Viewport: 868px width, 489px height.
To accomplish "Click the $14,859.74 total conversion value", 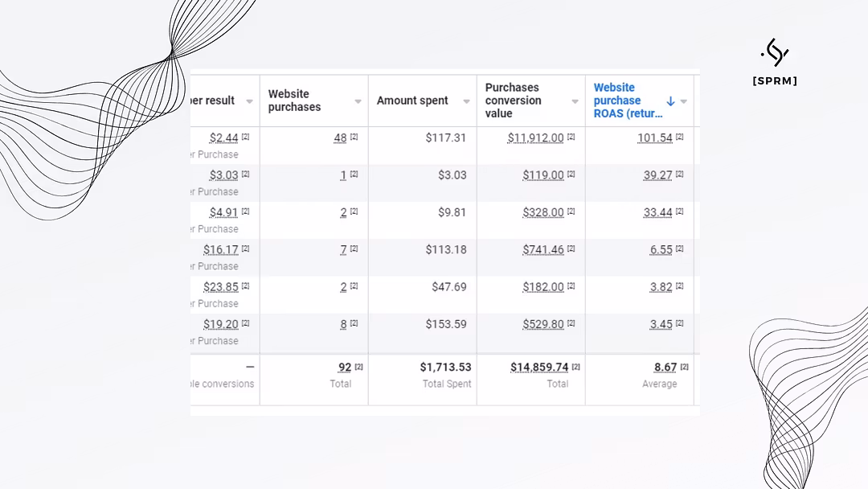I will click(x=539, y=367).
